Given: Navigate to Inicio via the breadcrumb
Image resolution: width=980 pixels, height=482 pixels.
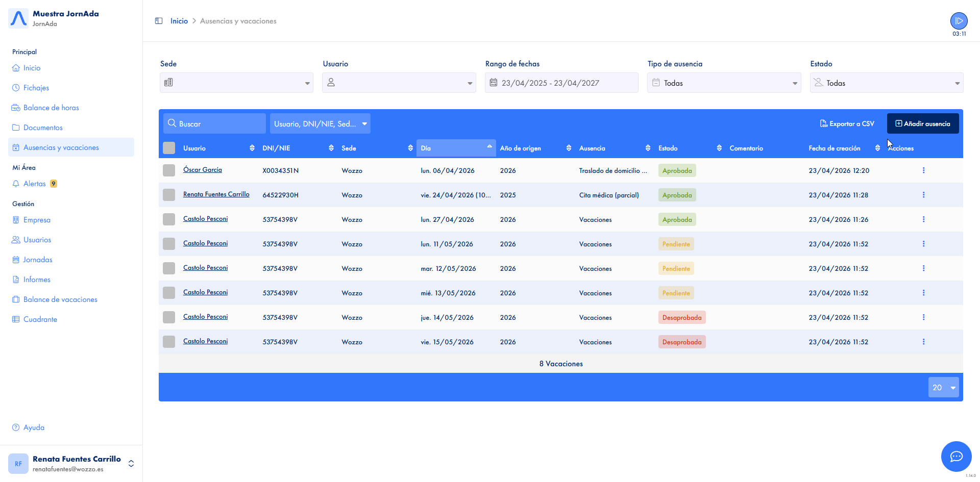Looking at the screenshot, I should 179,20.
